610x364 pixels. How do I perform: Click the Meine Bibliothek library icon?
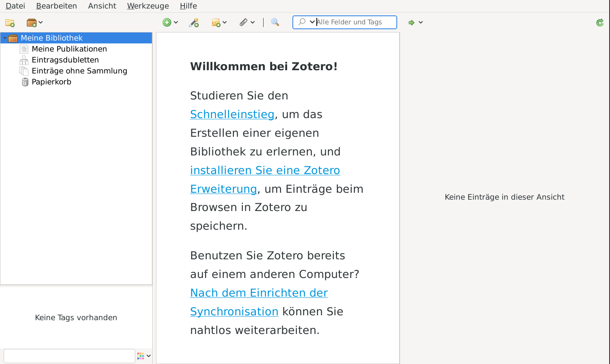13,38
